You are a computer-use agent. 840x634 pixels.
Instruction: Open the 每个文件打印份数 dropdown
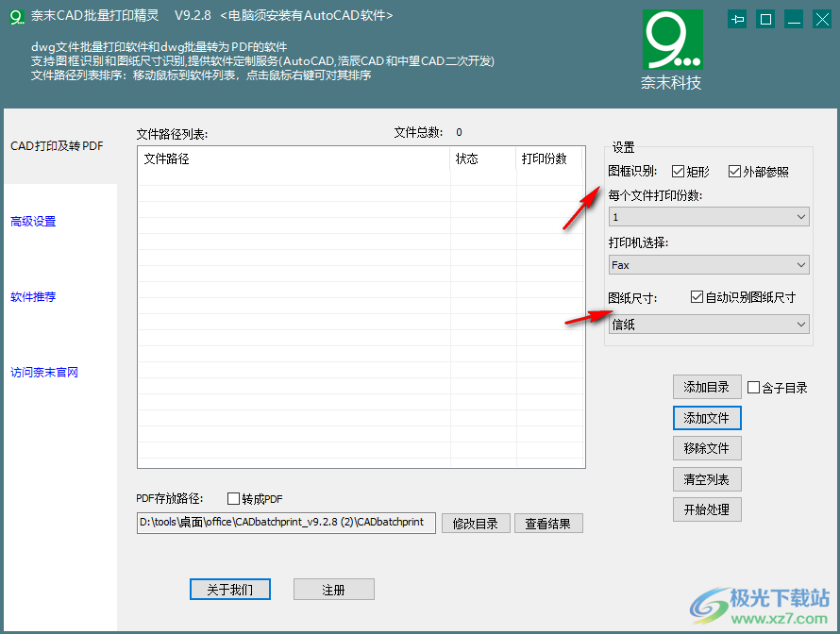709,217
